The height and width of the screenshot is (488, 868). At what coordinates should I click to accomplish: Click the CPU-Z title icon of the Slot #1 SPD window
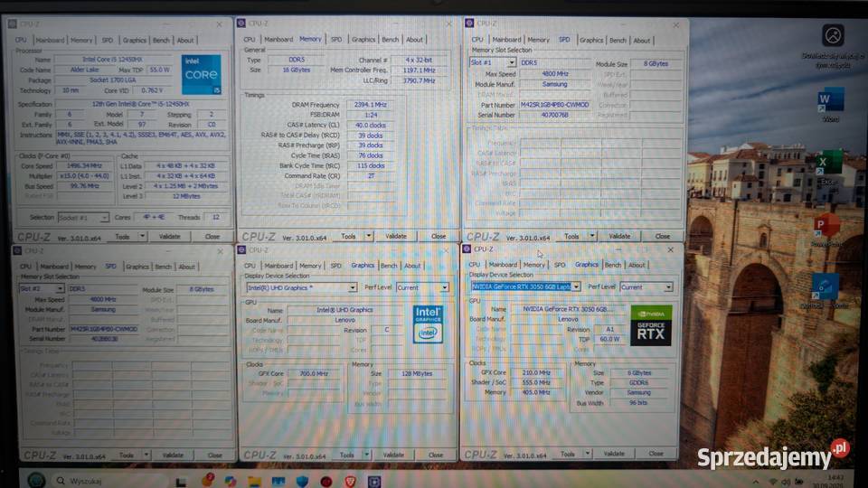469,23
